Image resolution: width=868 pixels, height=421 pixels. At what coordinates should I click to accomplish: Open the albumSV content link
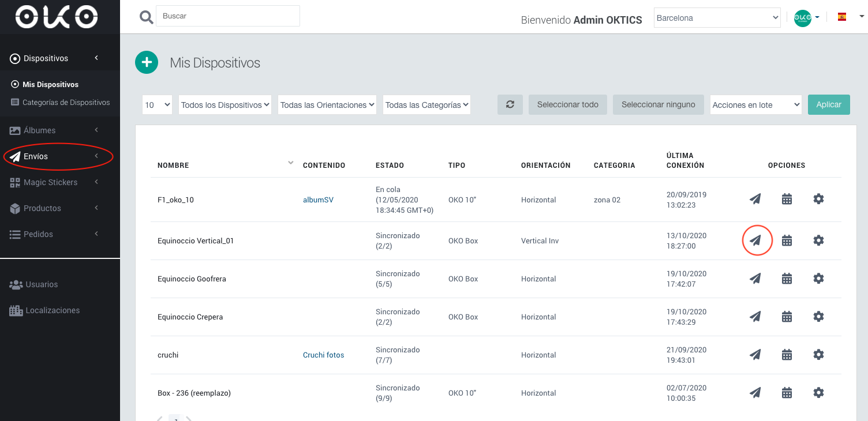pos(318,200)
